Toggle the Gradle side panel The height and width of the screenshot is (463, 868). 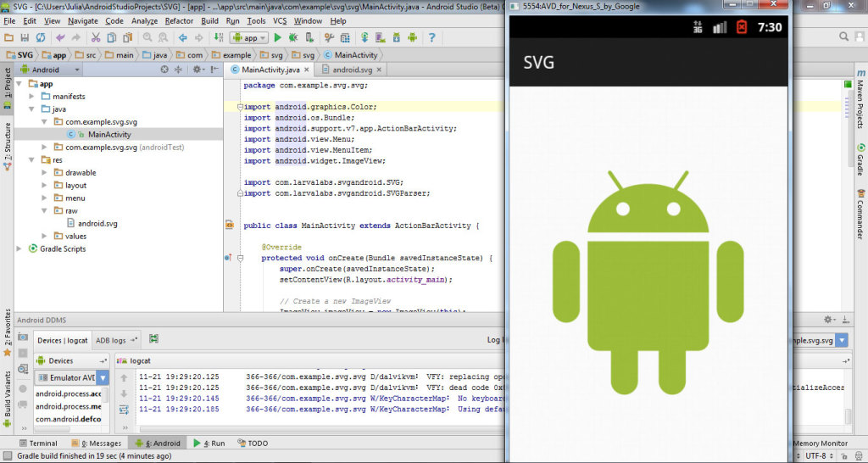tap(861, 159)
